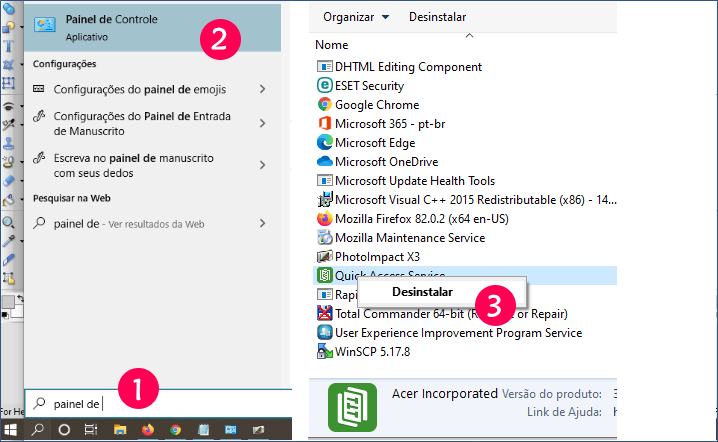Click the Microsoft Edge icon in list
The image size is (718, 442).
(324, 142)
